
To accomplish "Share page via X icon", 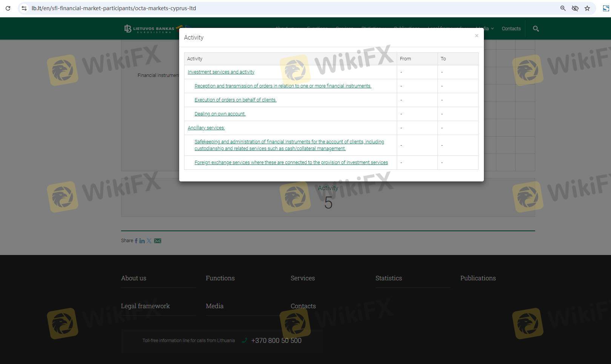I will [x=149, y=241].
